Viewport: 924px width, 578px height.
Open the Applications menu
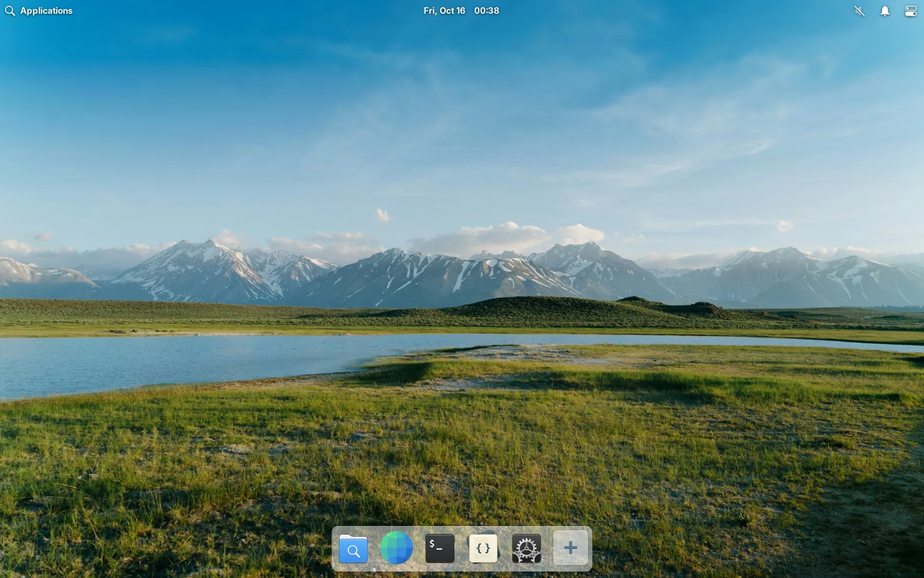[x=39, y=10]
